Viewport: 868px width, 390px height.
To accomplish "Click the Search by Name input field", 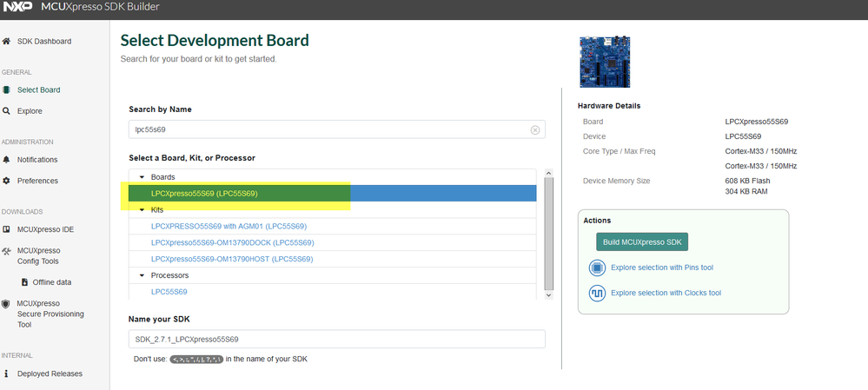I will pos(336,129).
